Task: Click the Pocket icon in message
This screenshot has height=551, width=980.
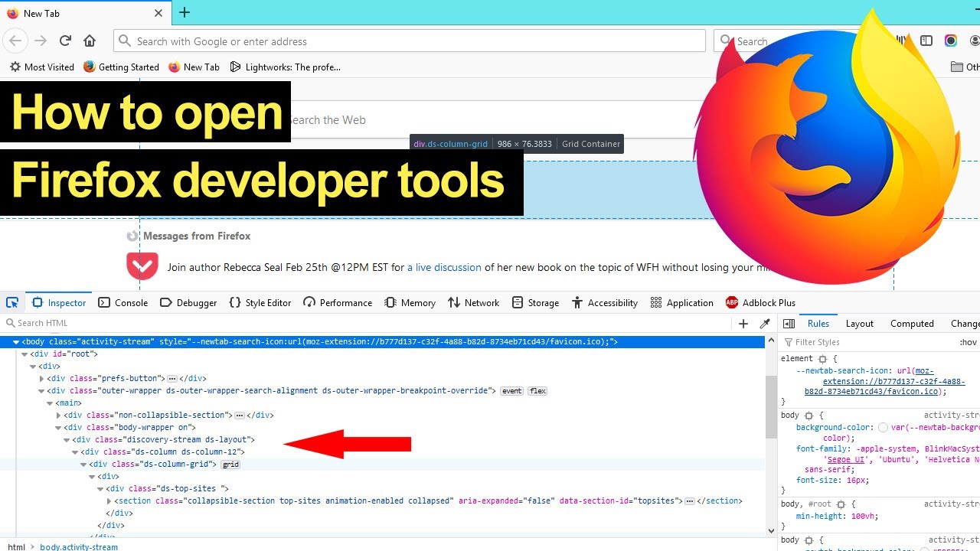Action: point(142,267)
